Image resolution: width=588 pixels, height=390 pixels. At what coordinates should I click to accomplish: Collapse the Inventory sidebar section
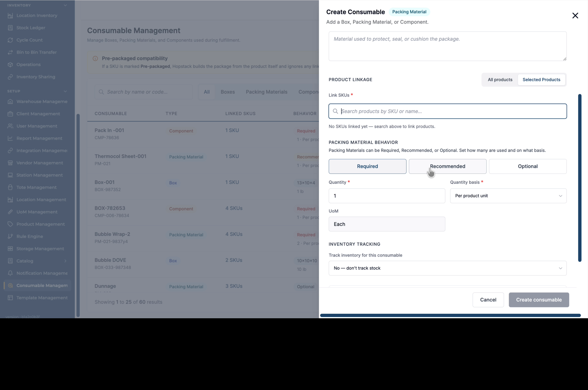[65, 5]
